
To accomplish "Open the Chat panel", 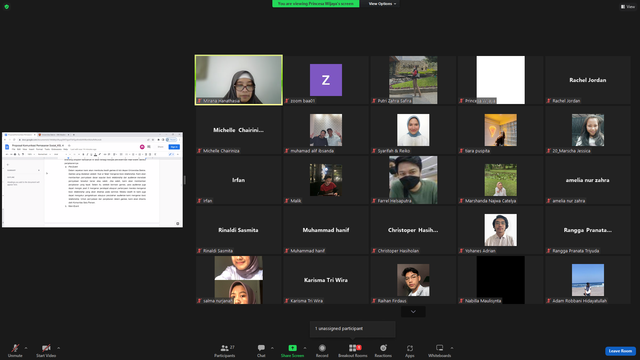I will click(261, 350).
